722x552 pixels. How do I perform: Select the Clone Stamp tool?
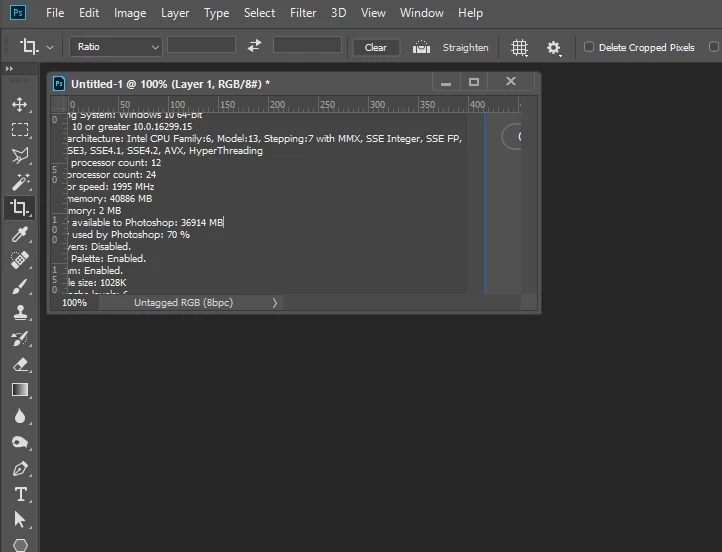pos(20,312)
